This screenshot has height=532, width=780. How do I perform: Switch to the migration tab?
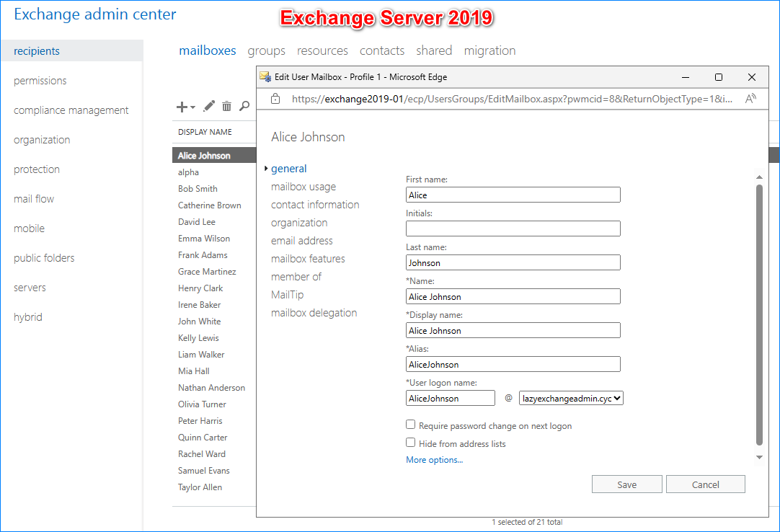[x=489, y=50]
